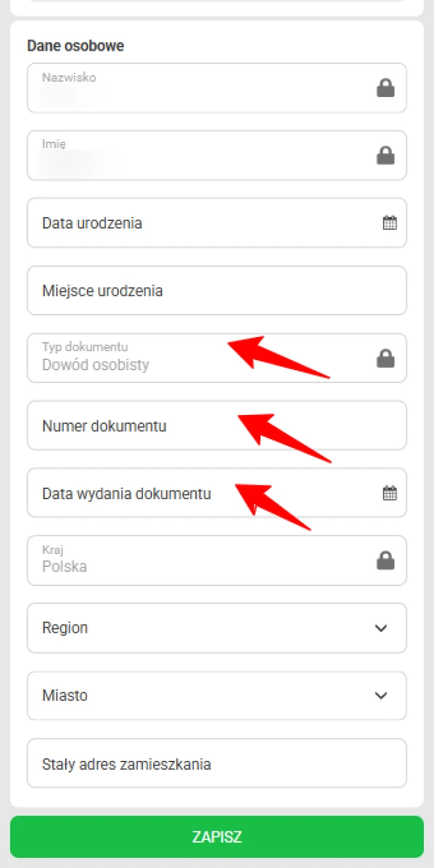434x868 pixels.
Task: Open the calendar icon for Data urodzenia
Action: click(x=389, y=222)
